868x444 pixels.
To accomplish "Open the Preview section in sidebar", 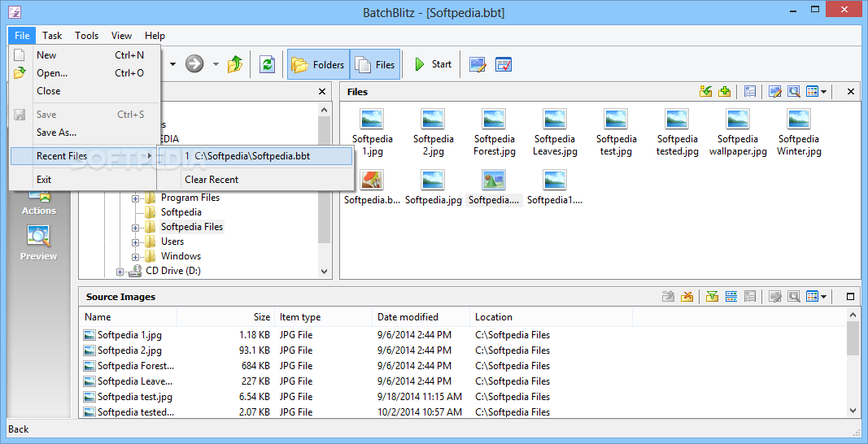I will click(39, 243).
